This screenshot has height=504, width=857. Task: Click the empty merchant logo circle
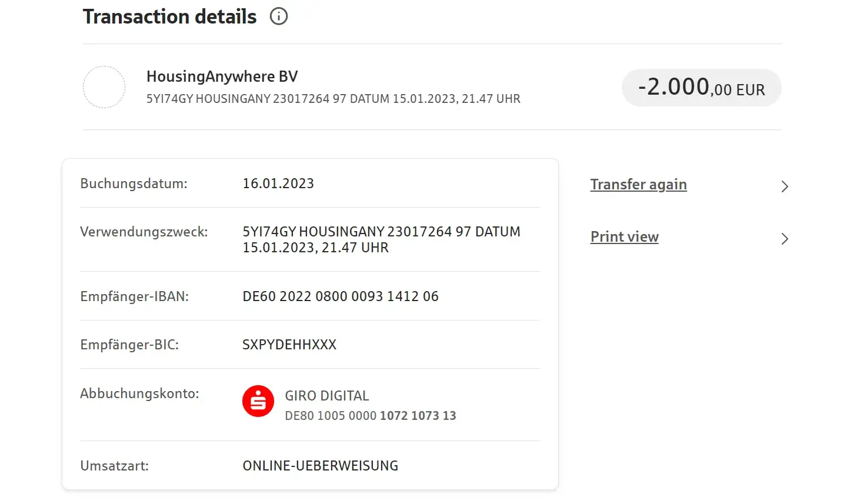pos(104,87)
